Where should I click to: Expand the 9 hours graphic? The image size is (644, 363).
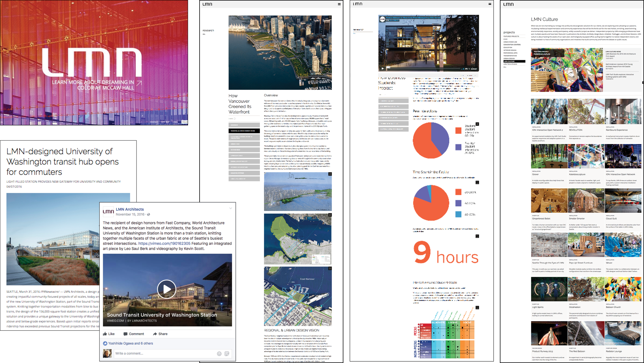point(477,236)
